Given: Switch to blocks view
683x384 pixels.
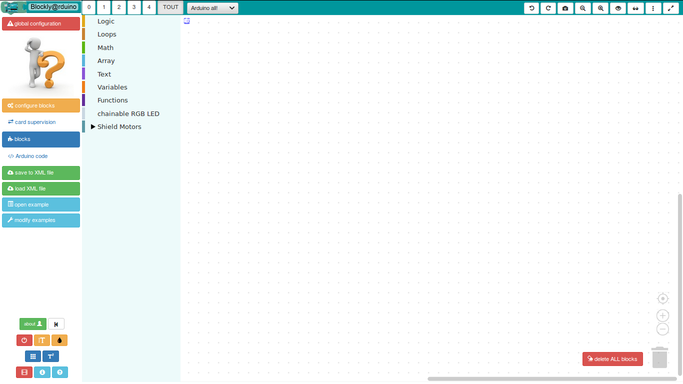Looking at the screenshot, I should pos(41,139).
